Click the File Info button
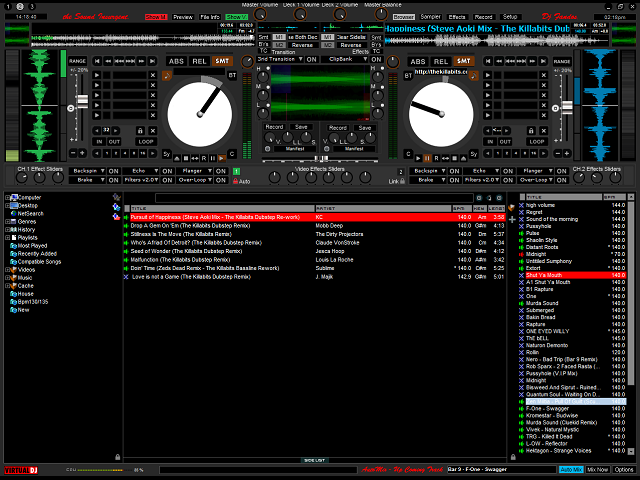This screenshot has height=480, width=640. click(210, 17)
